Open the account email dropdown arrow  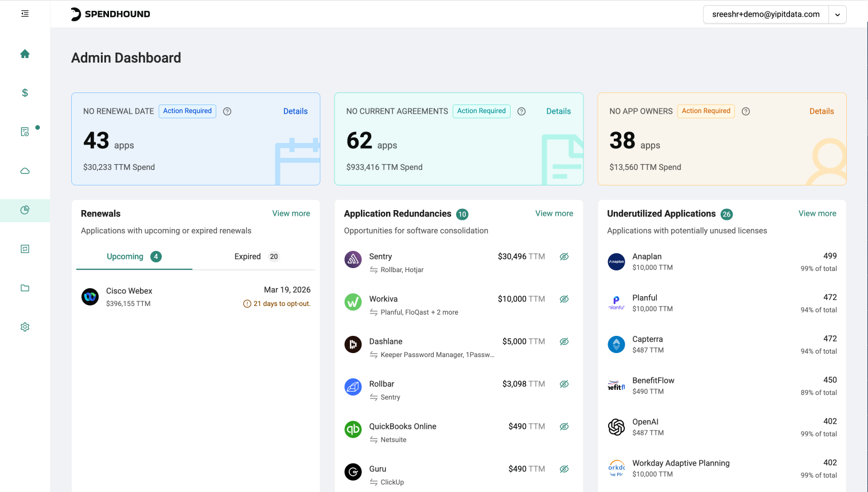(838, 15)
